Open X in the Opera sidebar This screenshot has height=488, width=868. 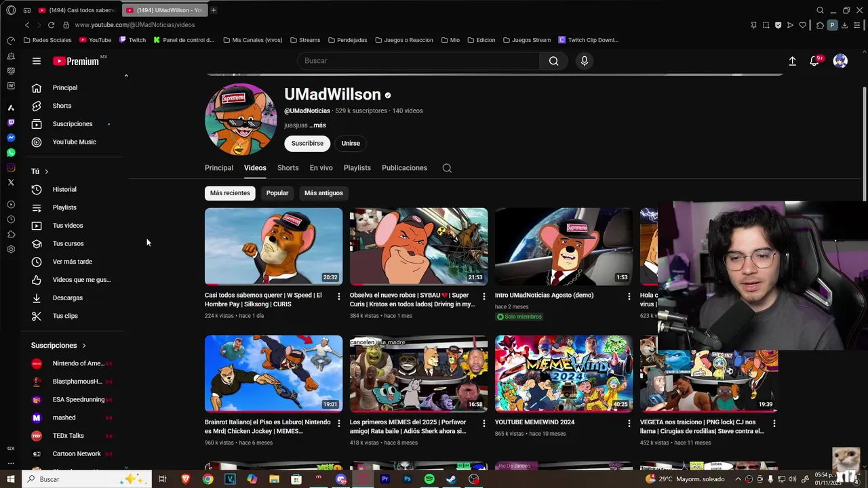click(11, 182)
